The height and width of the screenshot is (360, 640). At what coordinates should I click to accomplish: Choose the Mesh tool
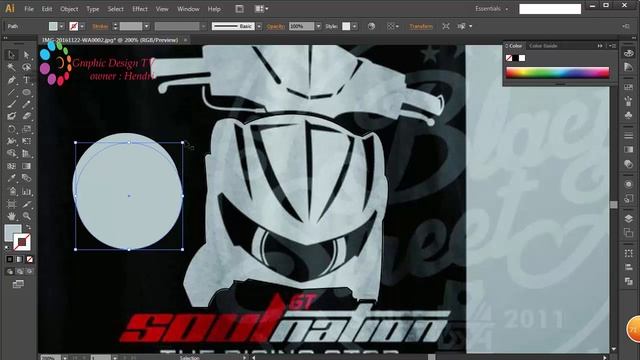(11, 166)
